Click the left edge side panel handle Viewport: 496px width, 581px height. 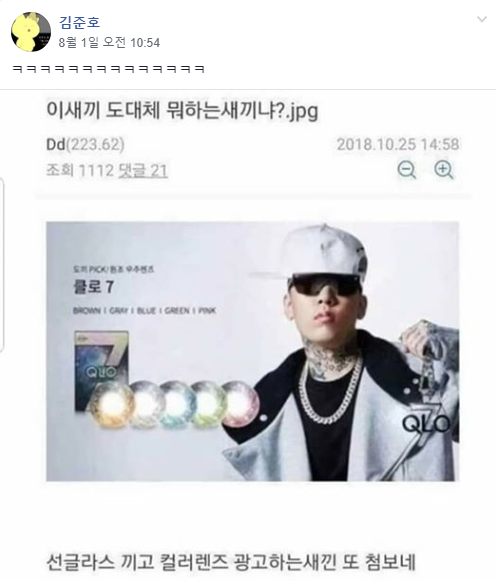point(1,265)
